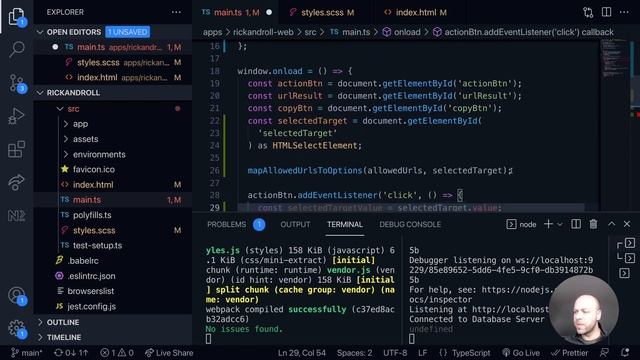Open the Explorer view in activity bar

16,16
